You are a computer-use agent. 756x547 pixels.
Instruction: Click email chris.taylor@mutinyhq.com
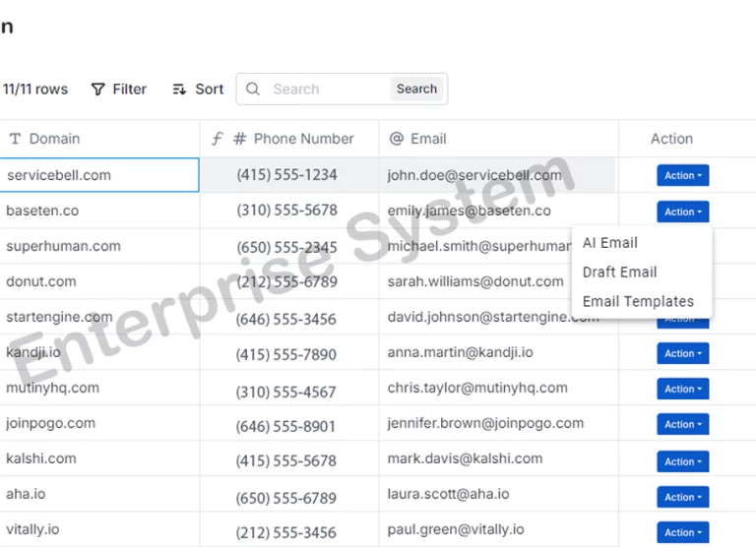click(x=477, y=388)
